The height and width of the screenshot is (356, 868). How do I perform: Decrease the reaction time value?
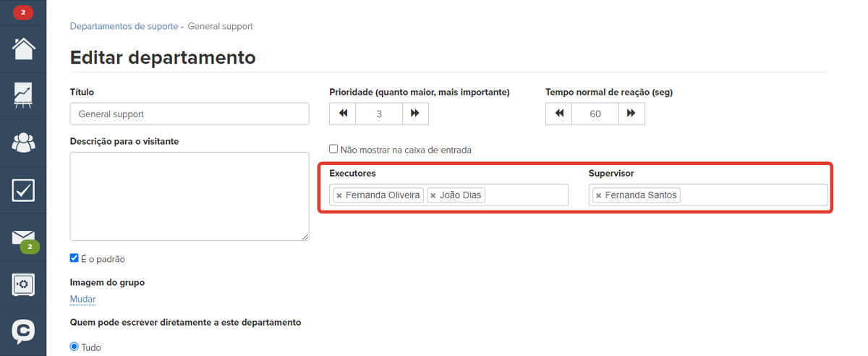point(559,114)
